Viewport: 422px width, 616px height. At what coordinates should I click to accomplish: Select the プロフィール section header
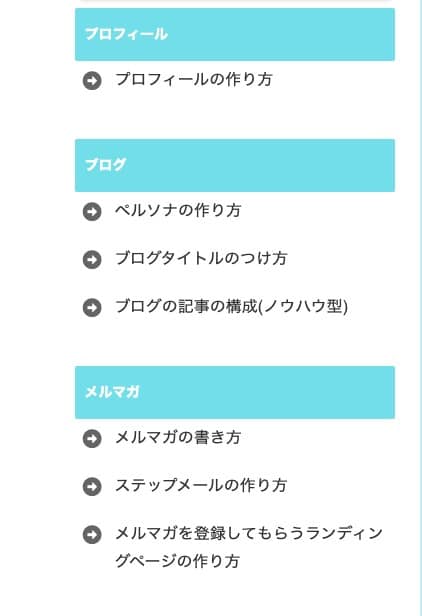click(126, 34)
